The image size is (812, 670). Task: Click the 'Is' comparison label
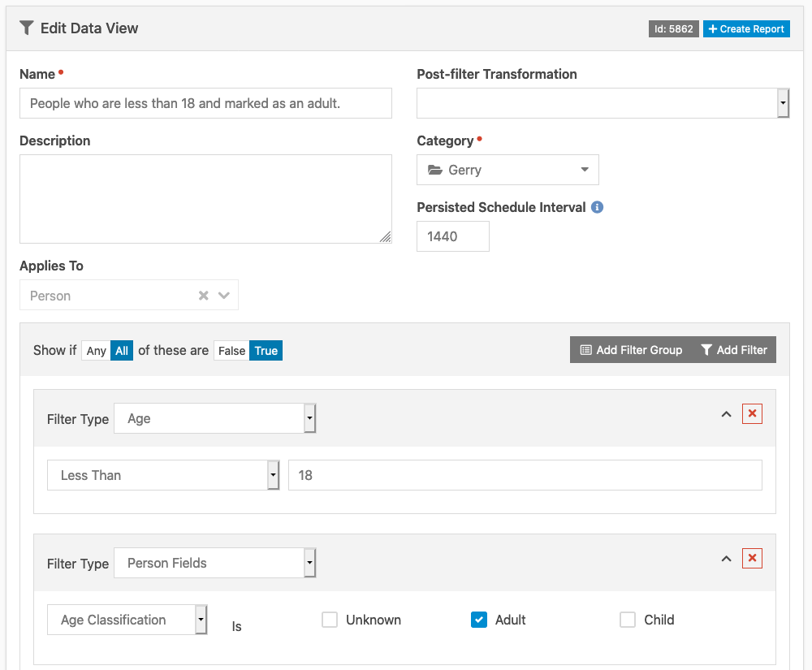tap(236, 626)
